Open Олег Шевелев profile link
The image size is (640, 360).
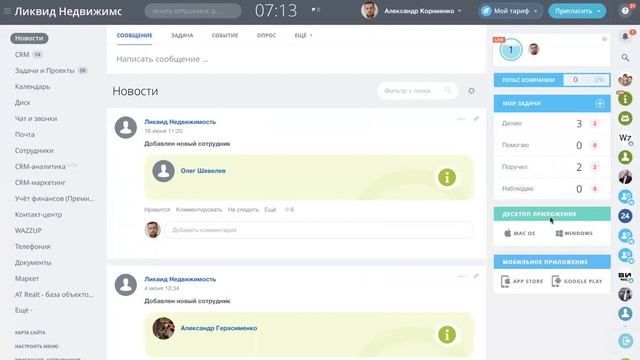coord(203,171)
